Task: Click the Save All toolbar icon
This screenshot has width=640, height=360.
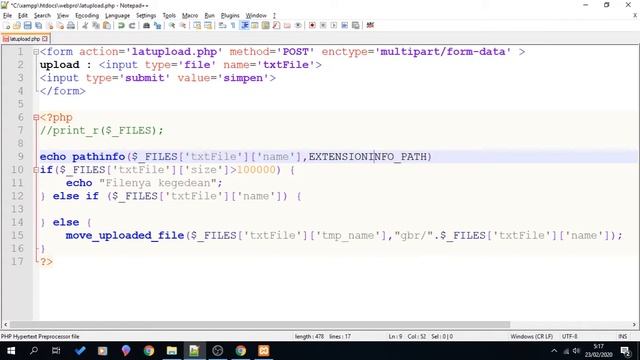Action: pyautogui.click(x=38, y=25)
